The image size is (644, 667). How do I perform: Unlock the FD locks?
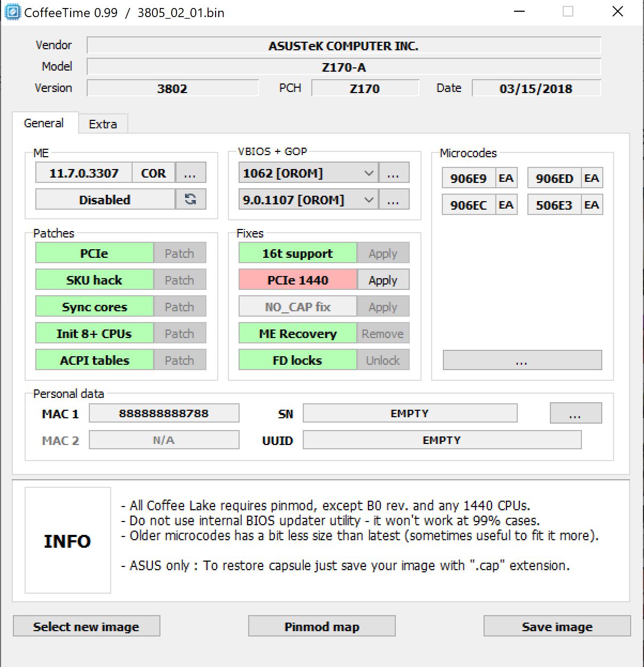[x=383, y=360]
